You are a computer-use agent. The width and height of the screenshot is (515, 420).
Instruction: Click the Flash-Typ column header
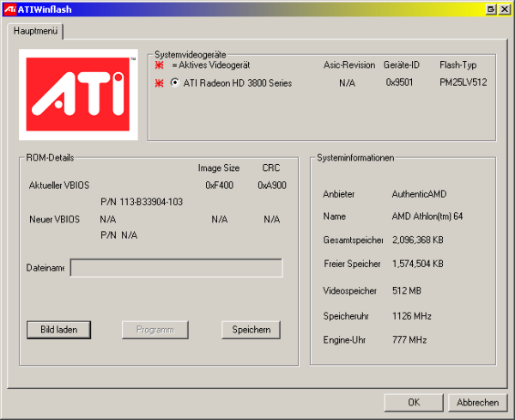(x=457, y=65)
